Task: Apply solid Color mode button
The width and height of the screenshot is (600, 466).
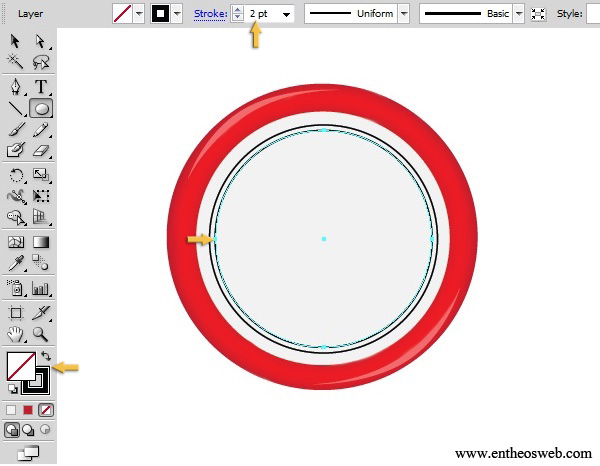Action: click(11, 410)
